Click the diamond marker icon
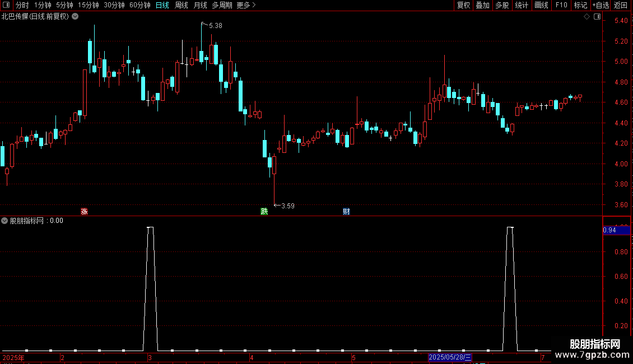The height and width of the screenshot is (364, 633). pos(587,17)
